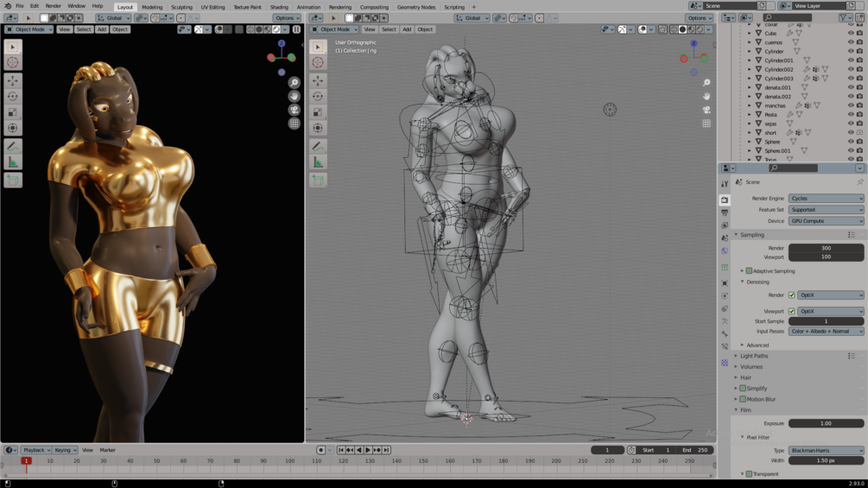Select the Annotate tool in left viewport
The image size is (868, 488).
click(13, 147)
